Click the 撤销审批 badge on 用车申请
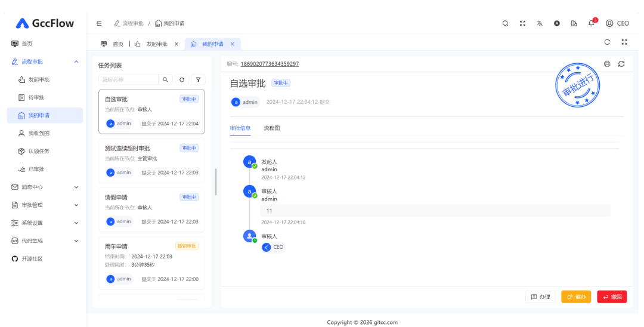This screenshot has height=327, width=644. point(187,246)
